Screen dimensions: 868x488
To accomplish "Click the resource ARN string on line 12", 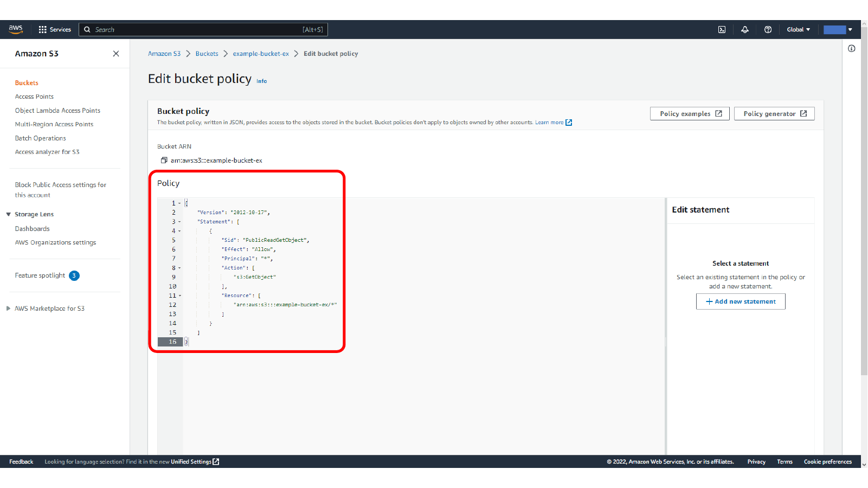I will tap(285, 305).
